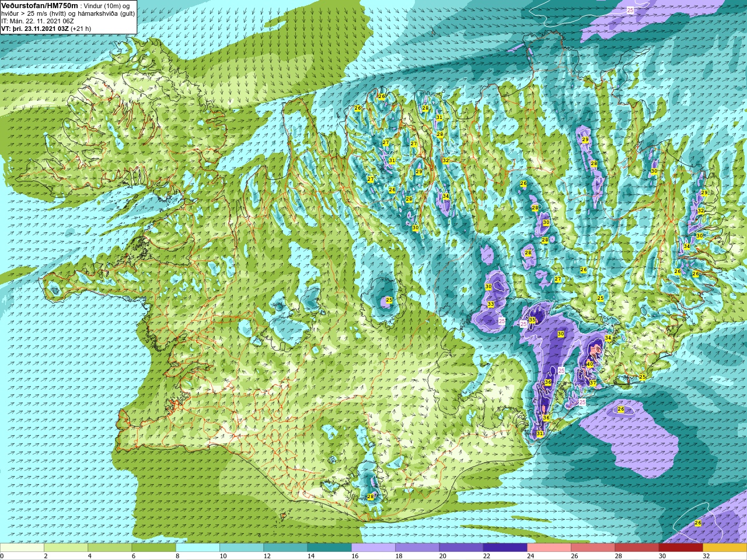Click the yellow gust label reading 33
Viewport: 747px width, 560px height.
pos(491,304)
